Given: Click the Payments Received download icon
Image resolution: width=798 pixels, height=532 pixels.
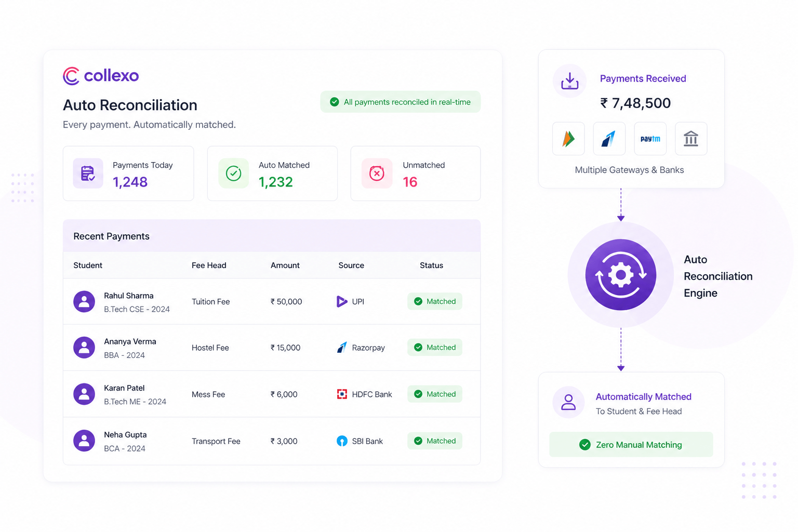Looking at the screenshot, I should point(569,81).
